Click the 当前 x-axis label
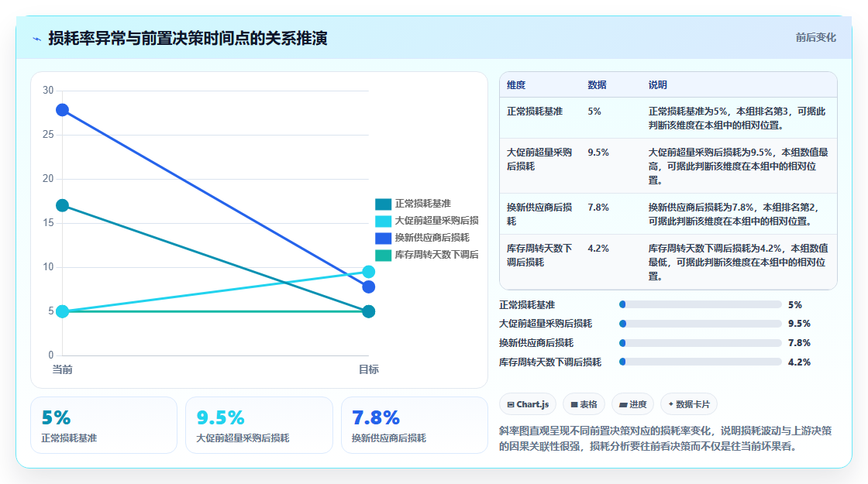Viewport: 868px width, 484px height. 63,369
